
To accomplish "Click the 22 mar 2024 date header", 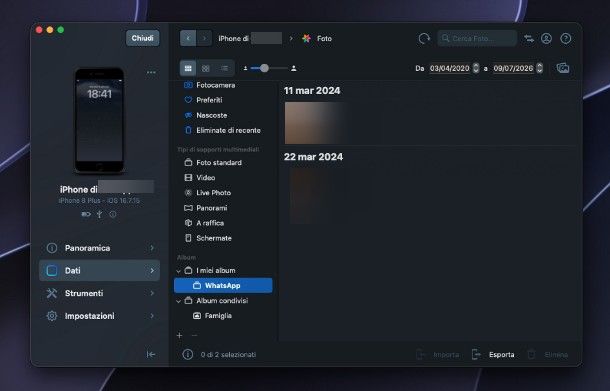I will tap(314, 157).
